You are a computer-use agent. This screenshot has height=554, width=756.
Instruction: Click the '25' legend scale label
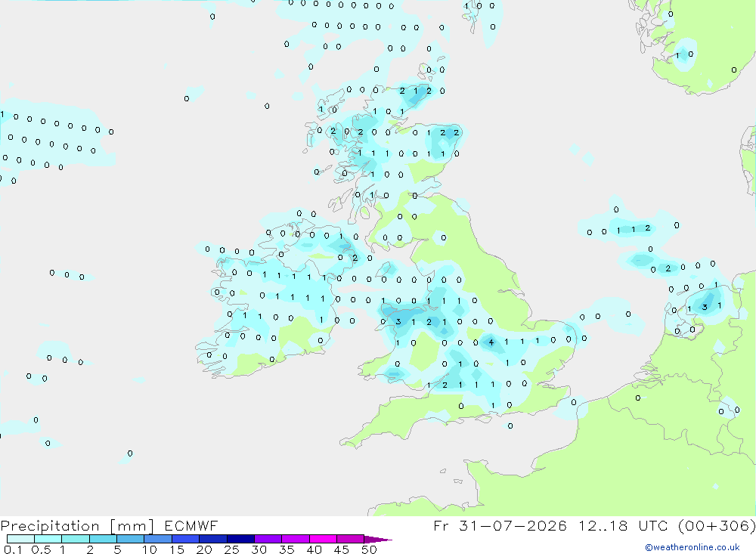click(x=232, y=549)
